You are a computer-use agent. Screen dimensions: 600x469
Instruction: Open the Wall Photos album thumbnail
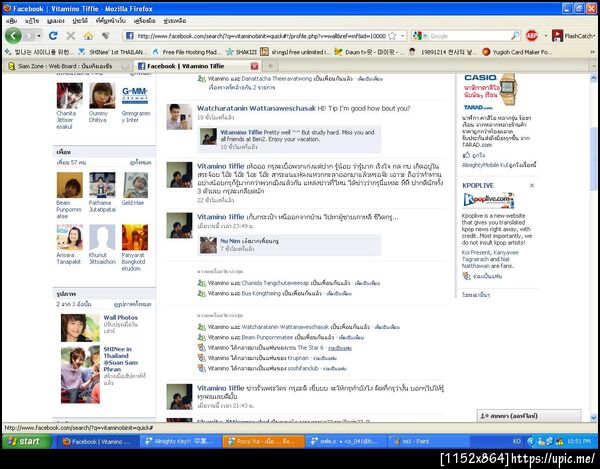pos(80,328)
